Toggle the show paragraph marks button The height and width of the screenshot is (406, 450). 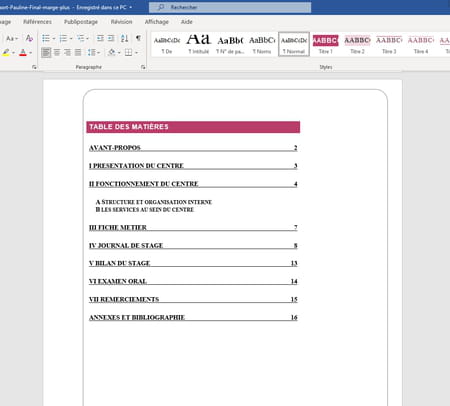tap(138, 38)
